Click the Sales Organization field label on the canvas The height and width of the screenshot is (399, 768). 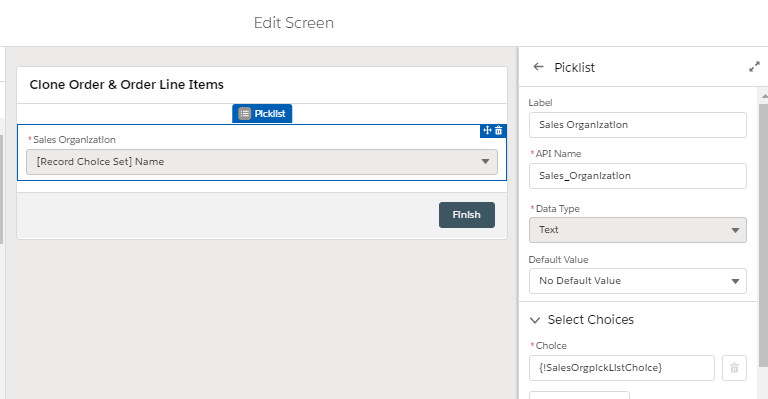[x=74, y=140]
